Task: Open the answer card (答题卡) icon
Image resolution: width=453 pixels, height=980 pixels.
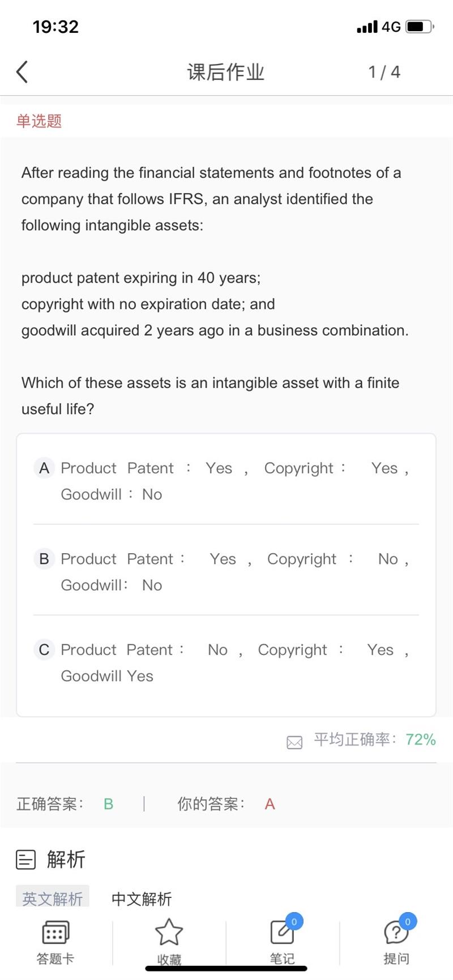Action: 55,933
